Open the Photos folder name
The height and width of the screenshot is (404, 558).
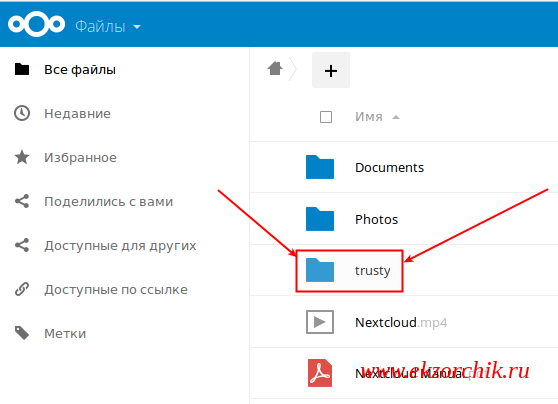(x=377, y=220)
